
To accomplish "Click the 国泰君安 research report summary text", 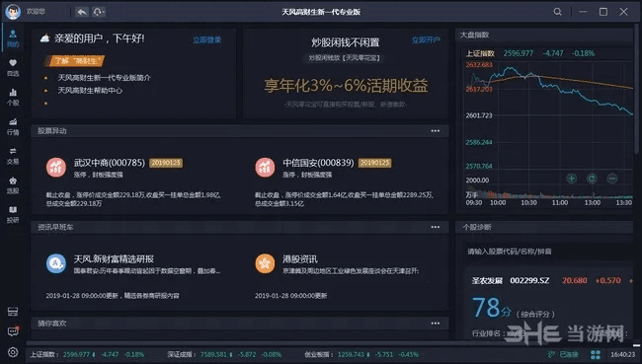I will click(147, 270).
